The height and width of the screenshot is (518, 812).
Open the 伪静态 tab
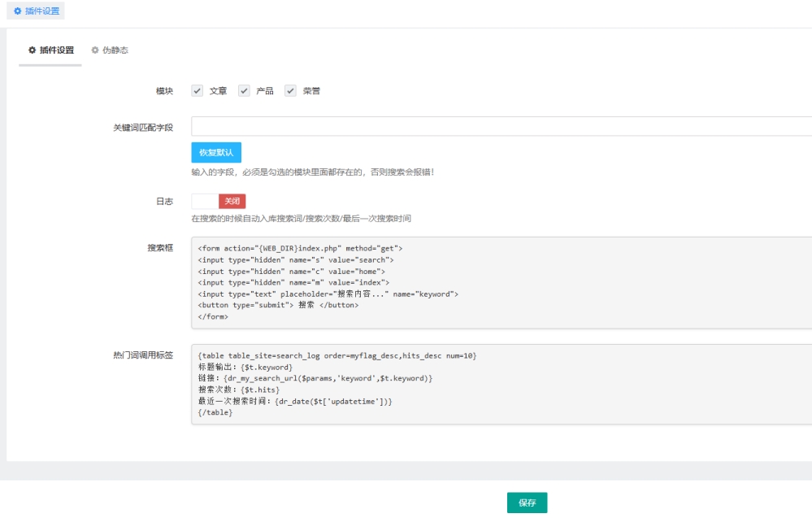tap(115, 50)
